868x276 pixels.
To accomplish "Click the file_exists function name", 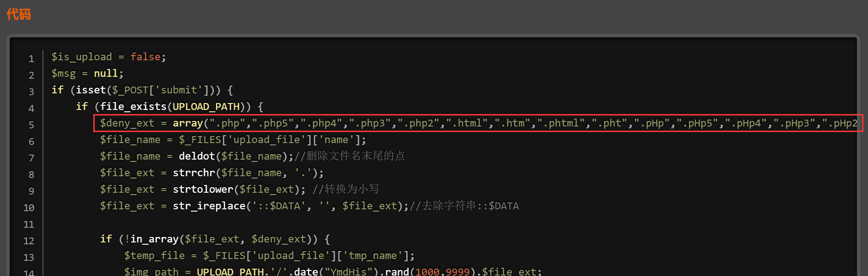I will (133, 107).
